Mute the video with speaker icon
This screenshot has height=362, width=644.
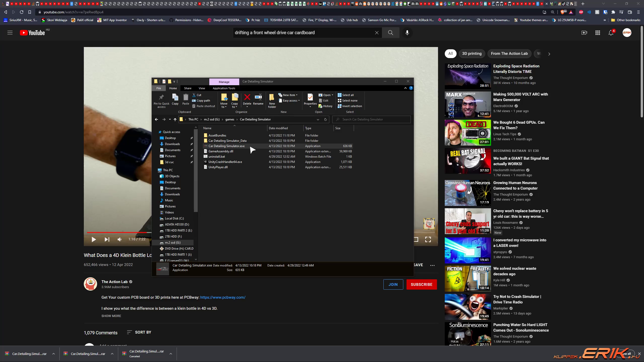click(119, 239)
